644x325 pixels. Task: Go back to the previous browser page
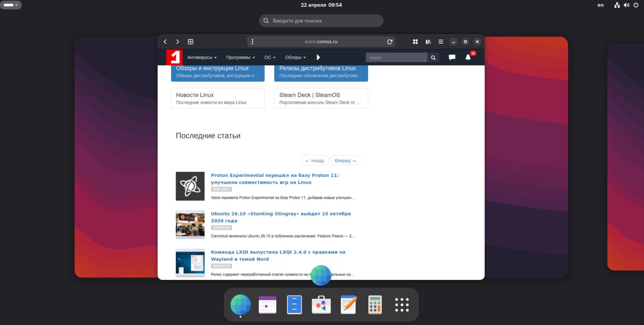click(x=165, y=42)
